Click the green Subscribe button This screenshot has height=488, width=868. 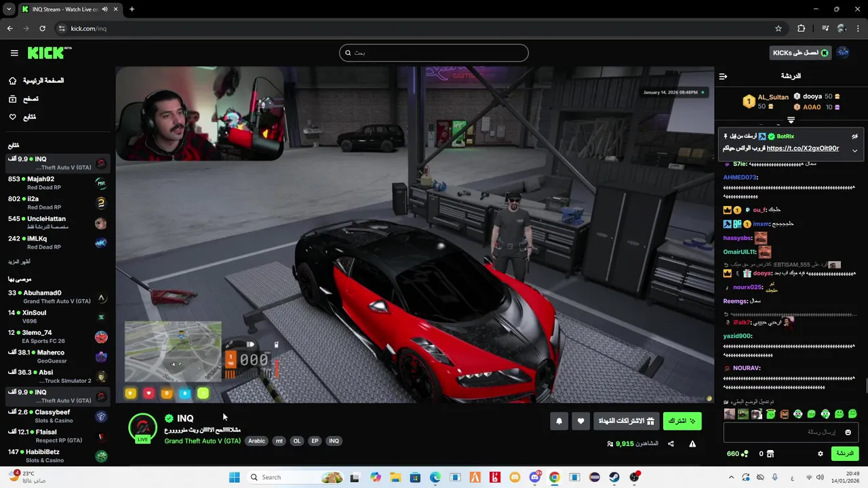682,421
